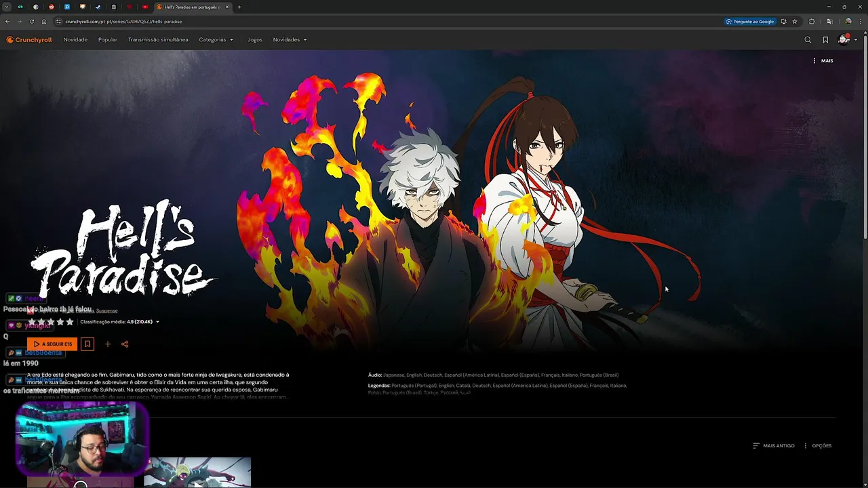Rate the series five stars
Screen dimensions: 868x488
(70, 322)
